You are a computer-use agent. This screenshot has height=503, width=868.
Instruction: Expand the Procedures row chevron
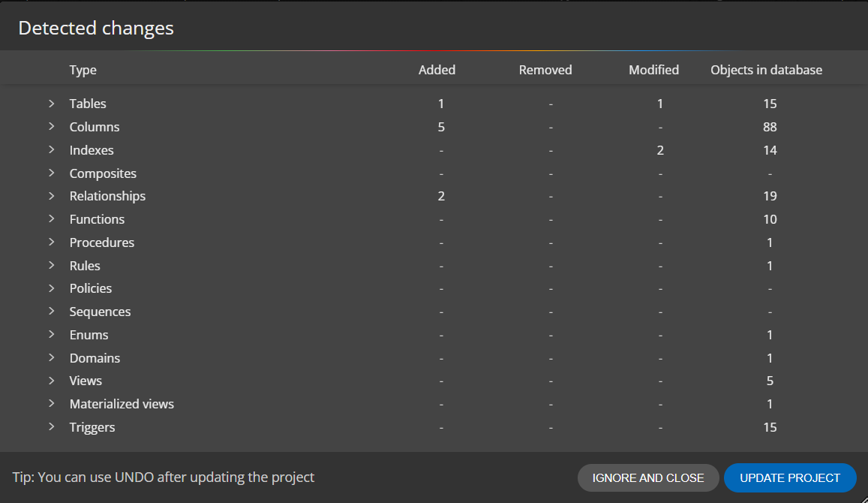coord(52,242)
